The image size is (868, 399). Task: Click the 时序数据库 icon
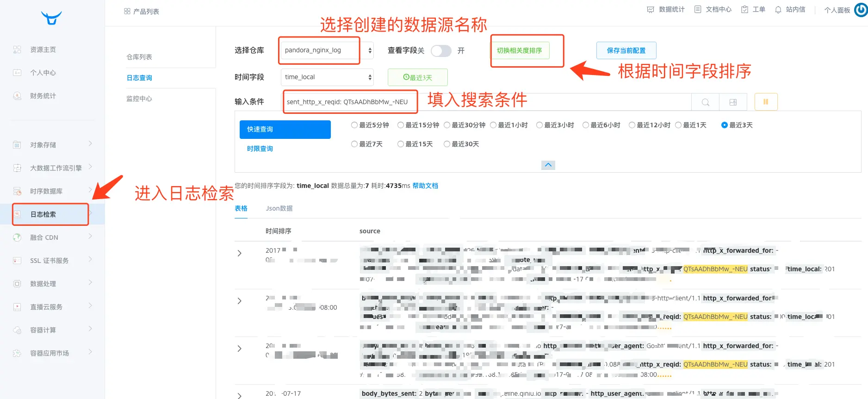[17, 191]
